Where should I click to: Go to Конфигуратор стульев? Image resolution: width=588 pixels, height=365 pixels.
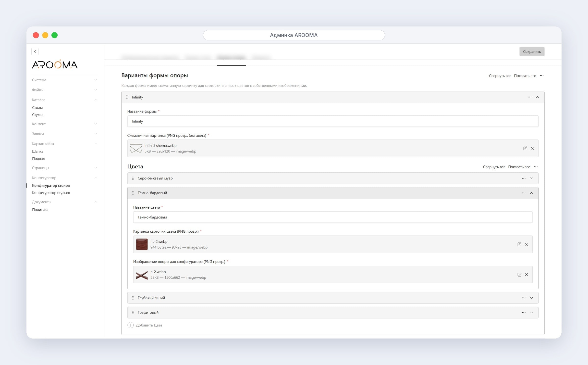[51, 192]
